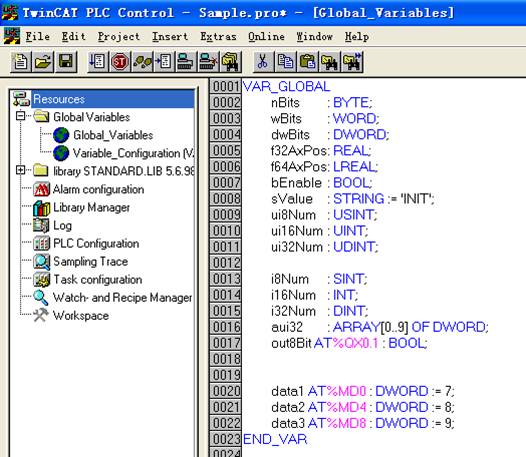526x457 pixels.
Task: Click the Login toolbar icon
Action: pyautogui.click(x=186, y=62)
